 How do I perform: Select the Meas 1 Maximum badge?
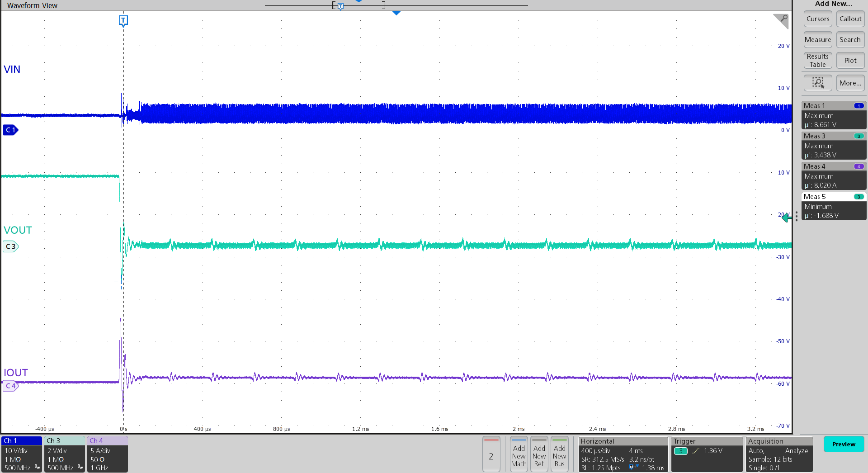pyautogui.click(x=834, y=115)
